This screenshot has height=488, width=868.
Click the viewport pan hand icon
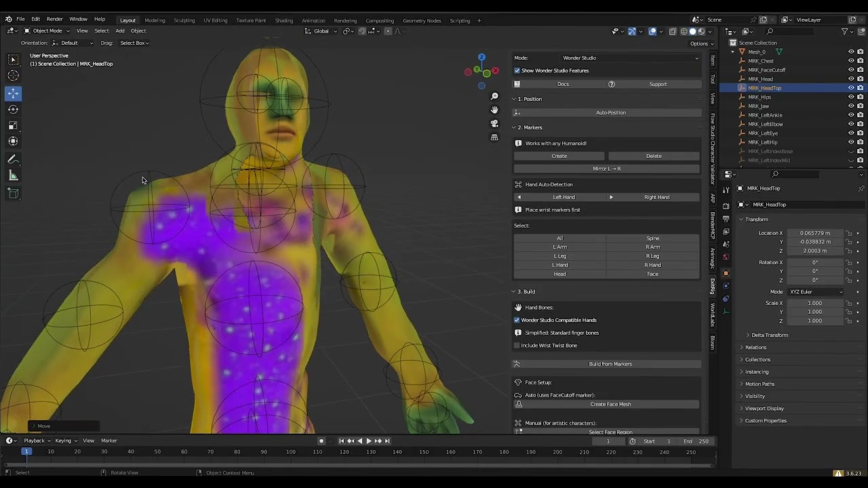coord(494,110)
